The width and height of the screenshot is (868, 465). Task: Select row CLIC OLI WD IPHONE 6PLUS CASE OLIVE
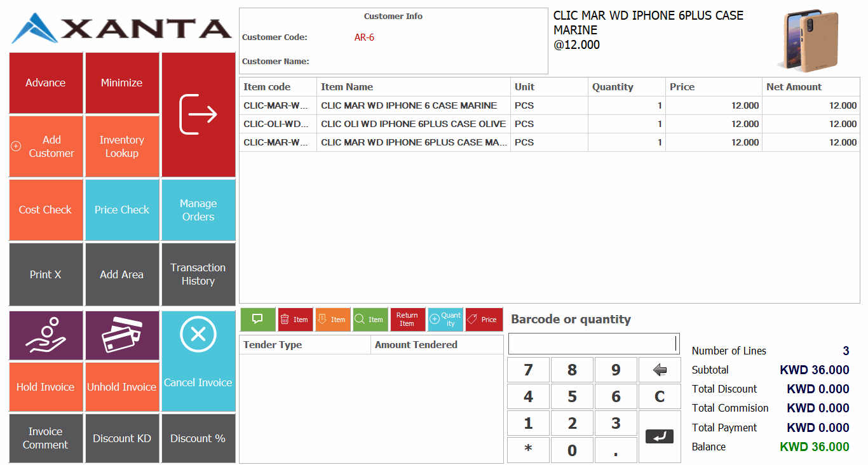pyautogui.click(x=550, y=124)
